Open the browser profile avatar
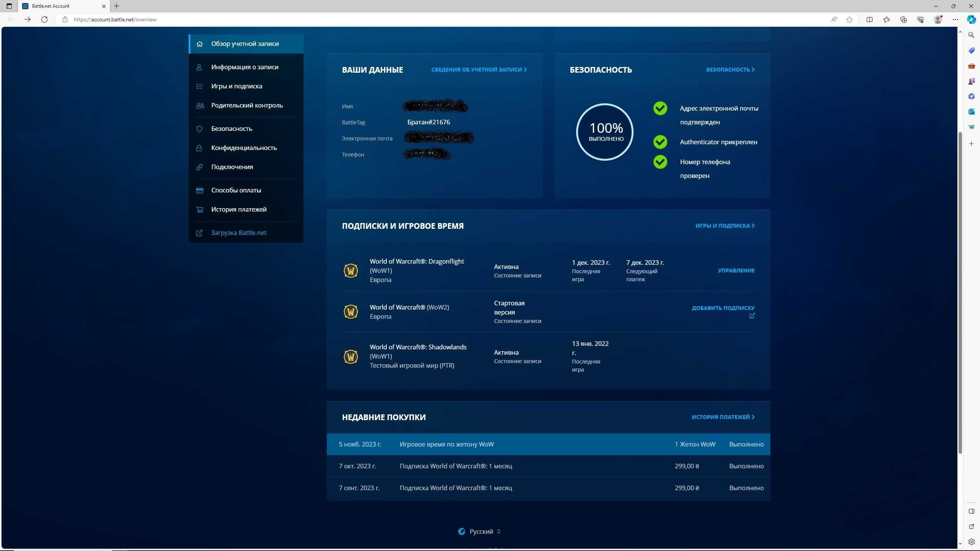The image size is (980, 551). pyautogui.click(x=938, y=20)
